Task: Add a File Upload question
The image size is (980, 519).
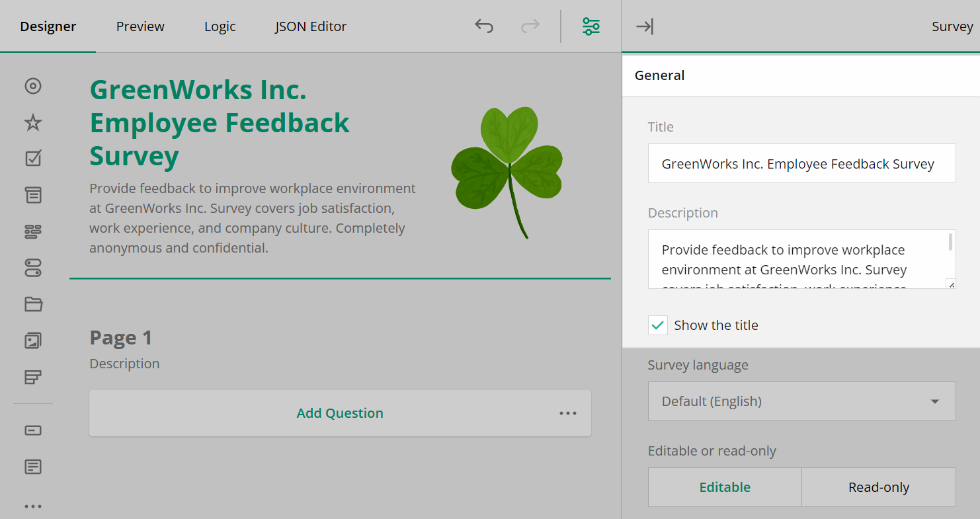Action: coord(33,303)
